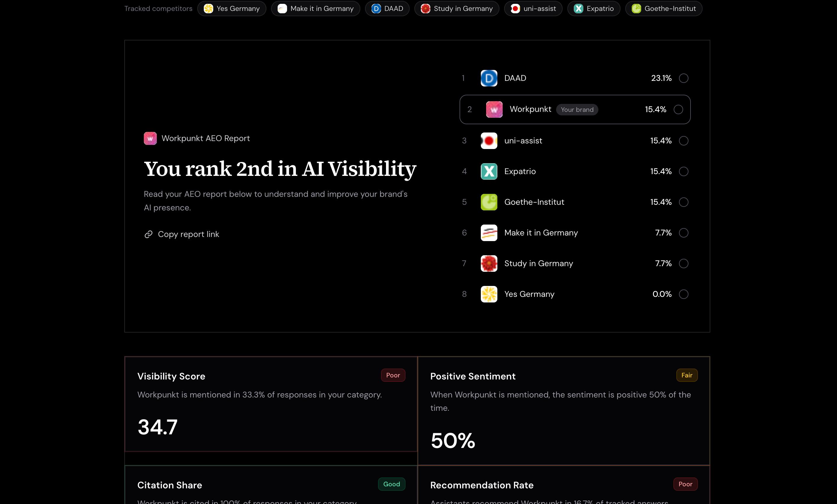Click the Positive Sentiment card title
This screenshot has width=837, height=504.
tap(473, 377)
